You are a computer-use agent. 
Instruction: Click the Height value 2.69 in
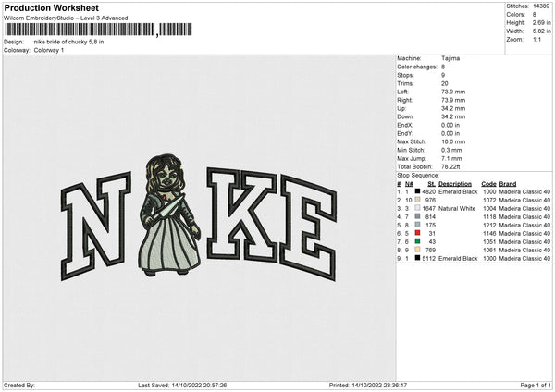[x=541, y=22]
